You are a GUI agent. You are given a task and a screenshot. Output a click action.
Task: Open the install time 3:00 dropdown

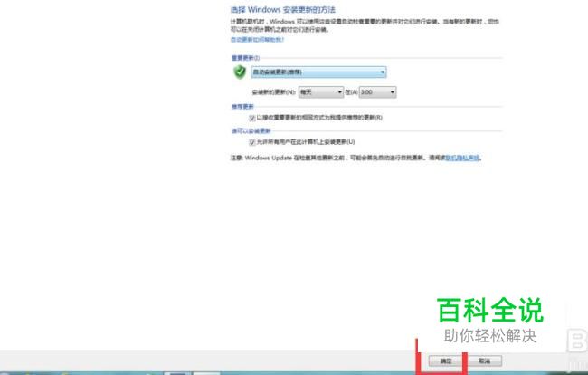[x=377, y=92]
